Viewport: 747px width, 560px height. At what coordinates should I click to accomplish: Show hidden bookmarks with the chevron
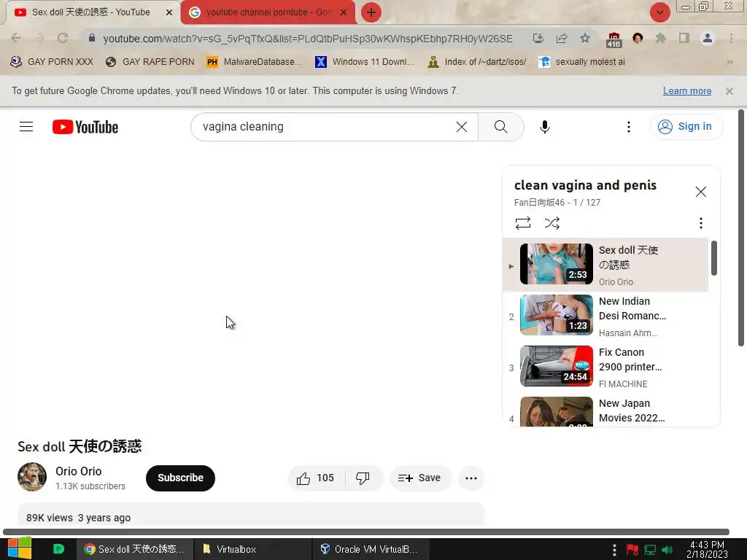tap(729, 62)
